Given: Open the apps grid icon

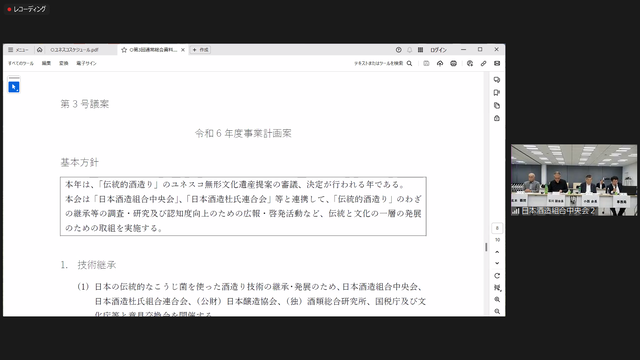Looking at the screenshot, I should (420, 50).
